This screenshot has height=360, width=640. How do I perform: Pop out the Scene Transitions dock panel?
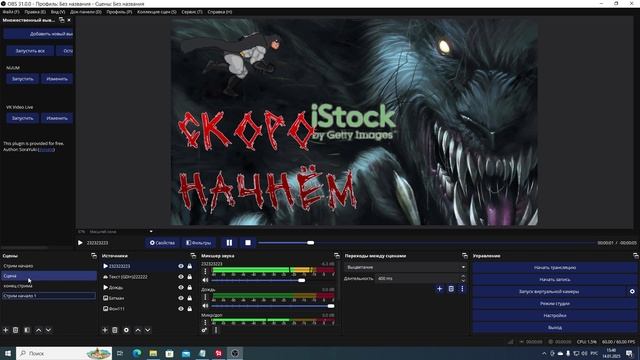(464, 256)
